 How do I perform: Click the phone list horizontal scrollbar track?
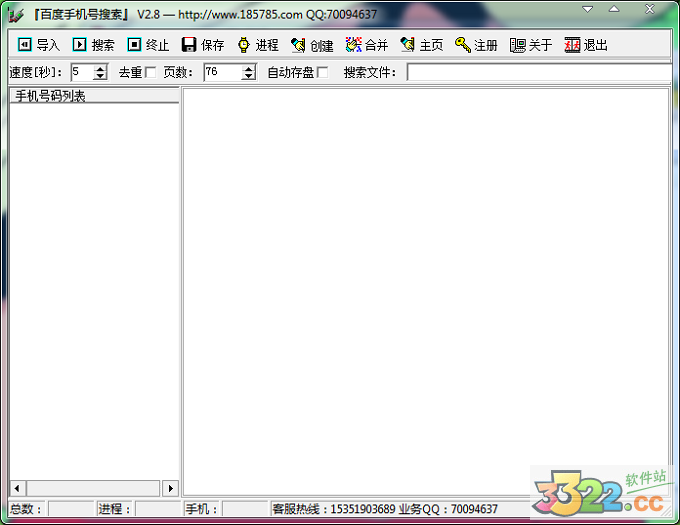pyautogui.click(x=93, y=489)
